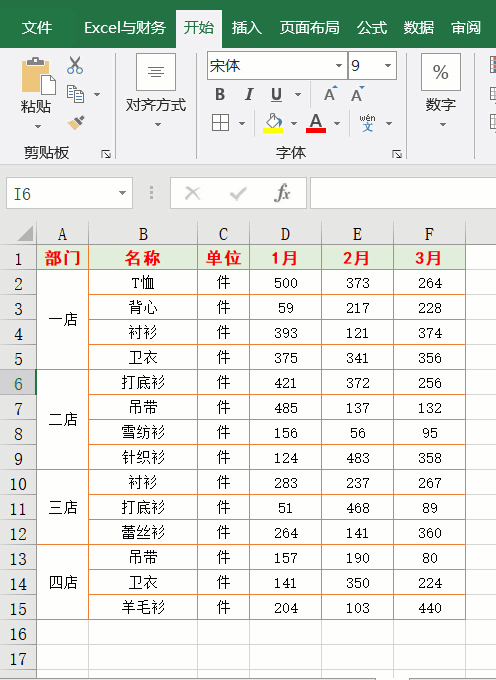Click the Cut scissors icon
The image size is (496, 680).
(75, 65)
